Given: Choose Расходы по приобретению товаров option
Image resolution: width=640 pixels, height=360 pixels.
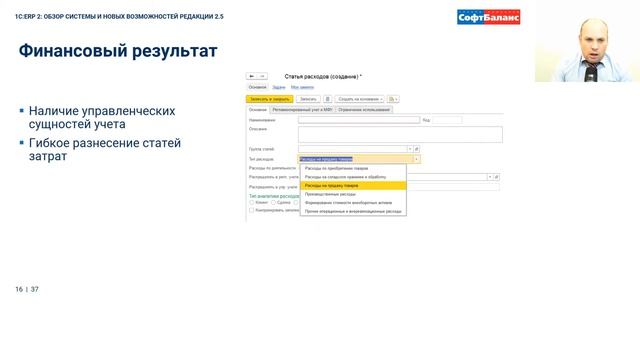Looking at the screenshot, I should pyautogui.click(x=353, y=168).
